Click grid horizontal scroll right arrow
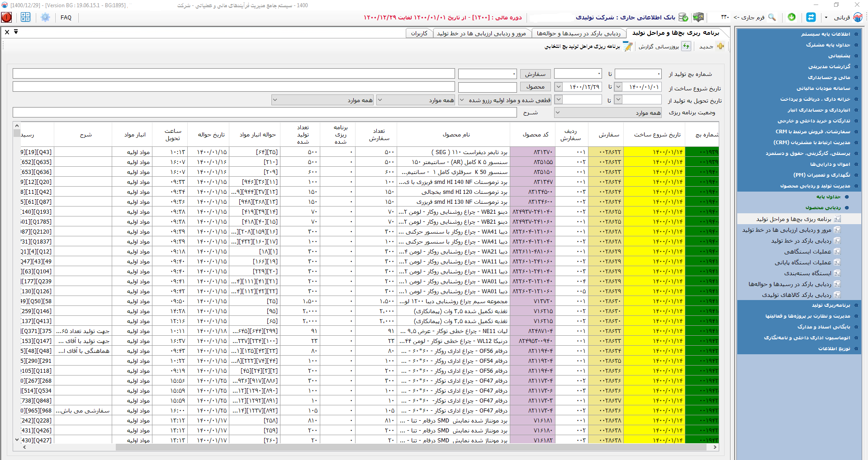The width and height of the screenshot is (868, 460). tap(715, 447)
